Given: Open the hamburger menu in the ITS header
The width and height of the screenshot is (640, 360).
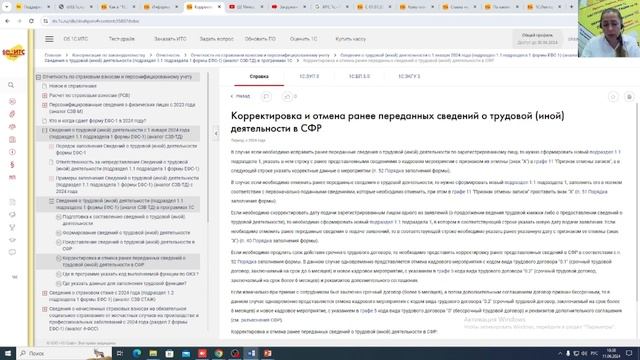Looking at the screenshot, I should 49,39.
